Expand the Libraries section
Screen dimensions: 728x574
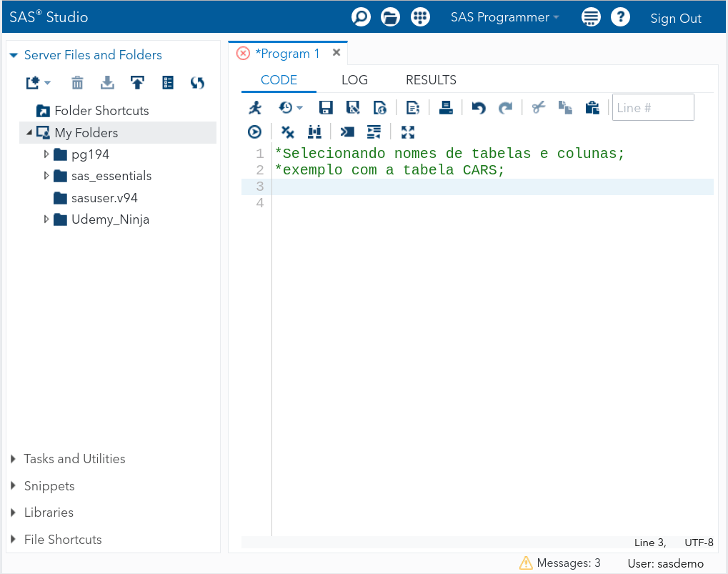(13, 513)
